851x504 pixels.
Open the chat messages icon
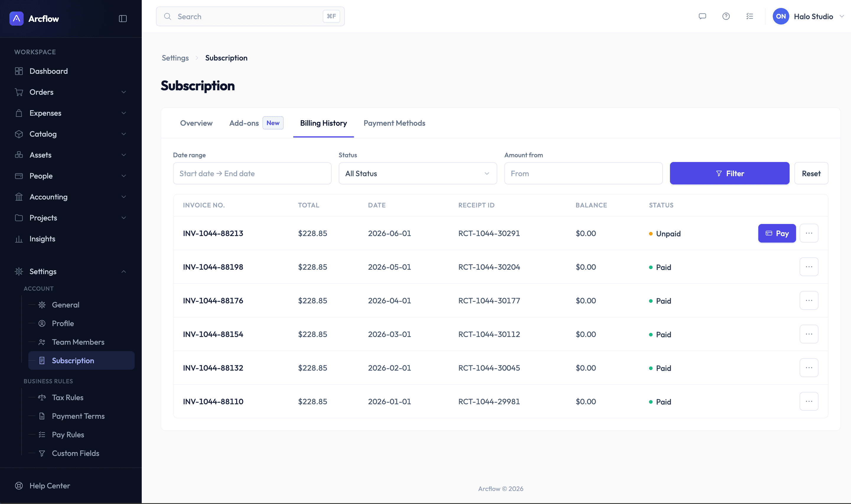click(x=702, y=16)
